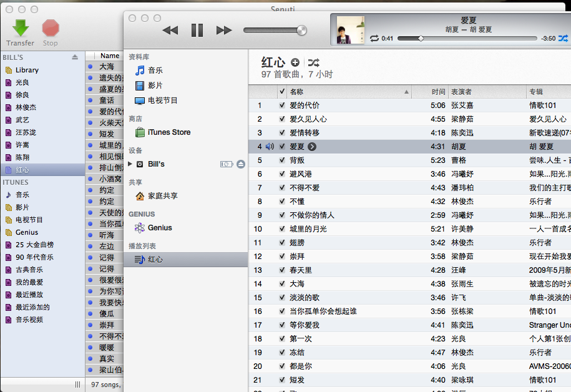Expand Bill's device disclosure triangle
The width and height of the screenshot is (571, 392).
click(x=130, y=164)
